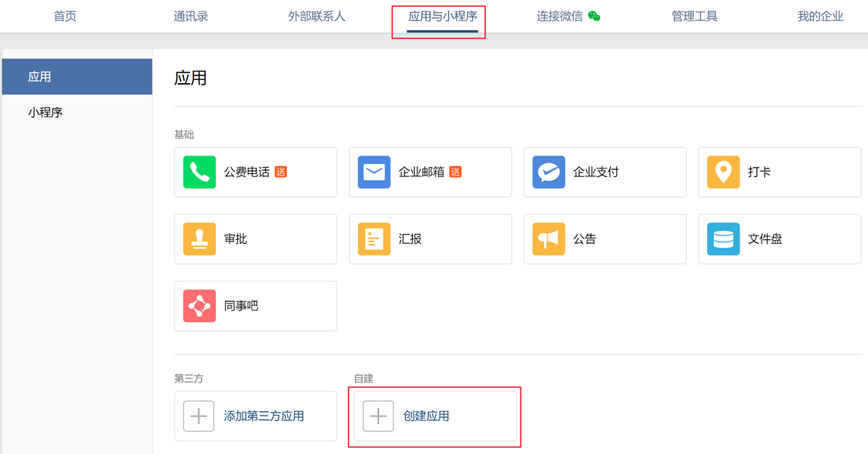Switch to the 首页 tab
The image size is (868, 454).
point(65,16)
